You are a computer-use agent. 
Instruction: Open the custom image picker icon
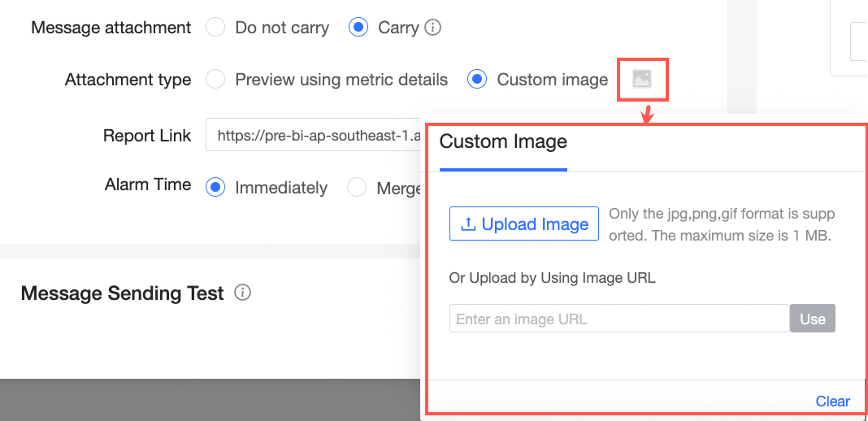[x=642, y=79]
